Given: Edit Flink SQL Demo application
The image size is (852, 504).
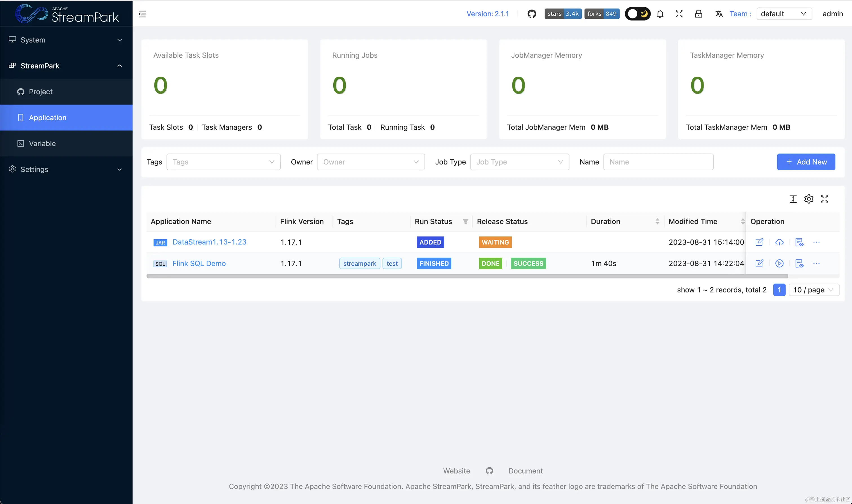Looking at the screenshot, I should 759,263.
